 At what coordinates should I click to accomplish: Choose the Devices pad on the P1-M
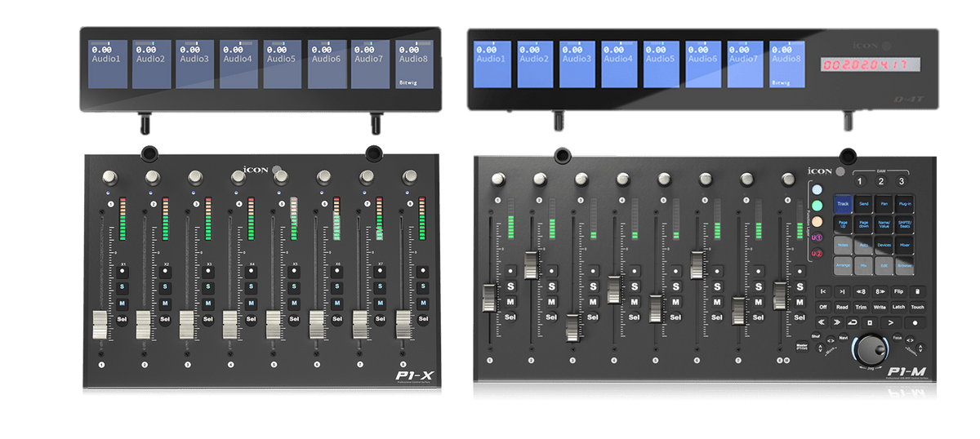(x=884, y=245)
